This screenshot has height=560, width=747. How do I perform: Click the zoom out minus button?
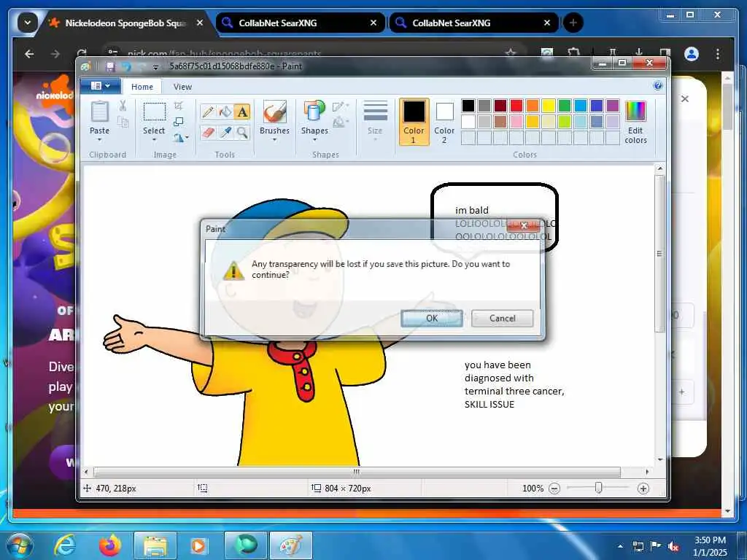pos(554,488)
